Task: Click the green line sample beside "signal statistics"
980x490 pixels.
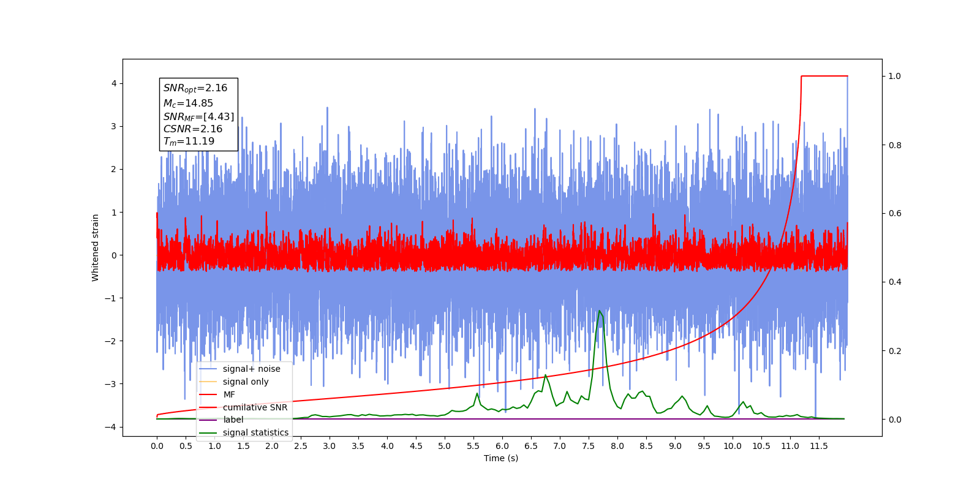Action: [208, 433]
